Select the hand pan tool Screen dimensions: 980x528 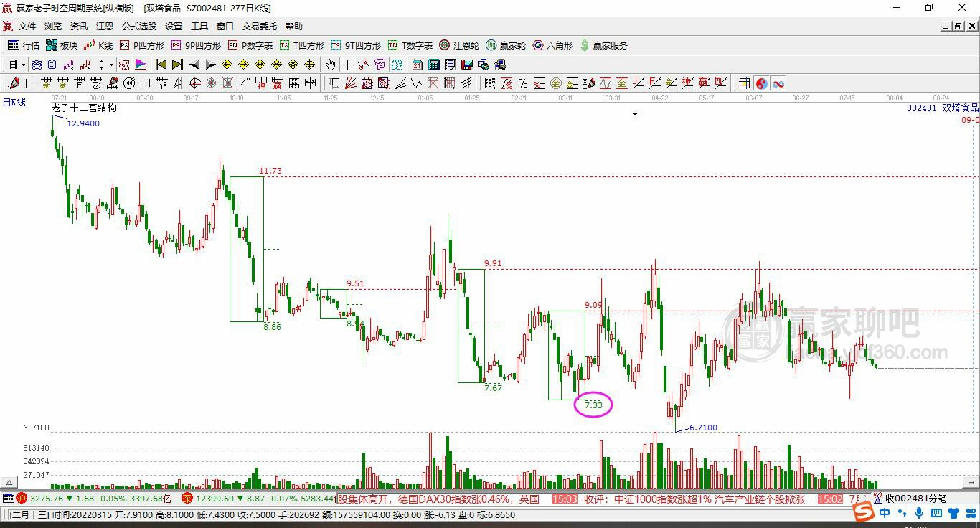click(330, 65)
